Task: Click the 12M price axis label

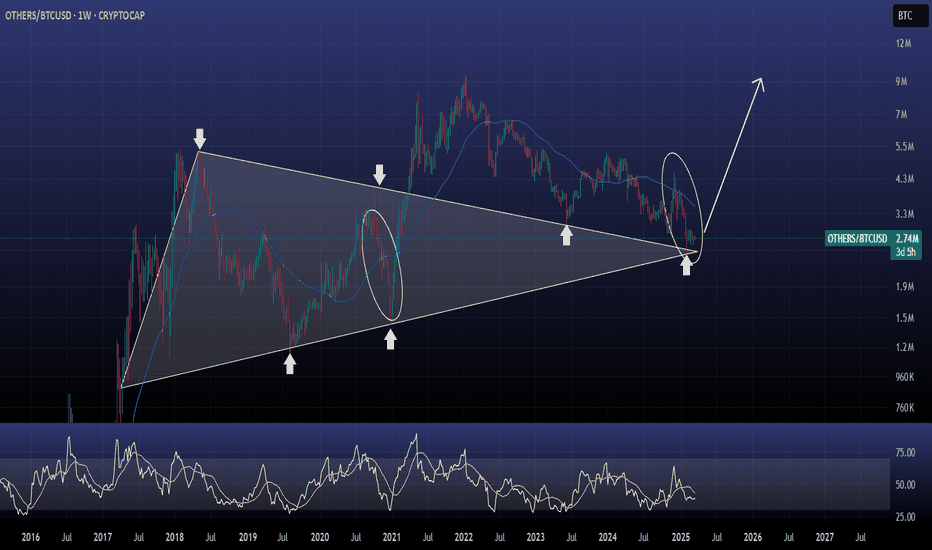Action: point(903,43)
